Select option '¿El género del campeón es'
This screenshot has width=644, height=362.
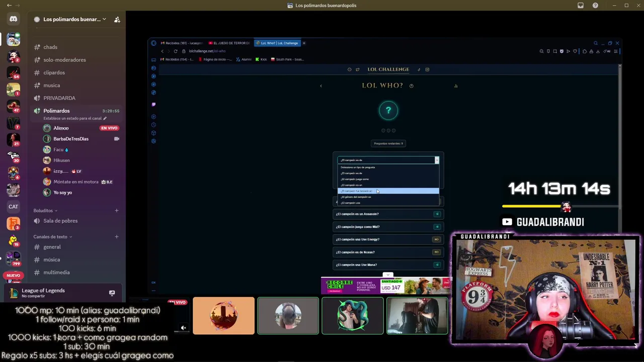[388, 197]
